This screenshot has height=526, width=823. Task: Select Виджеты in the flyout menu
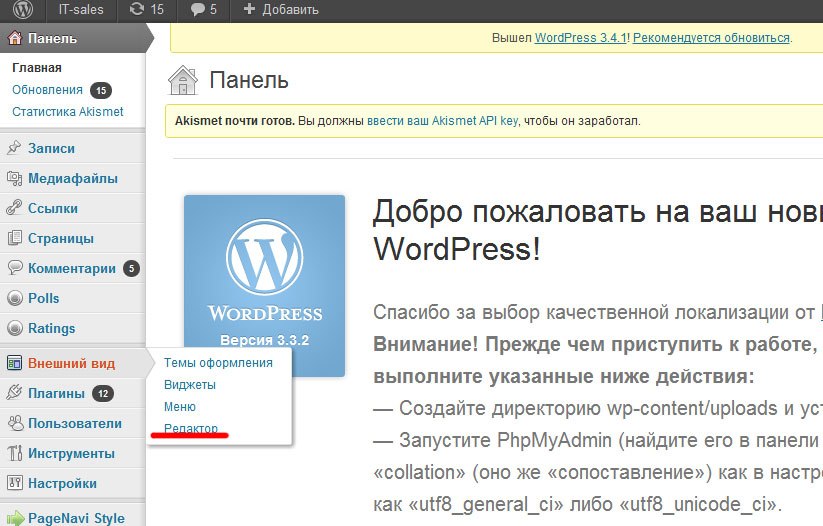click(x=190, y=385)
